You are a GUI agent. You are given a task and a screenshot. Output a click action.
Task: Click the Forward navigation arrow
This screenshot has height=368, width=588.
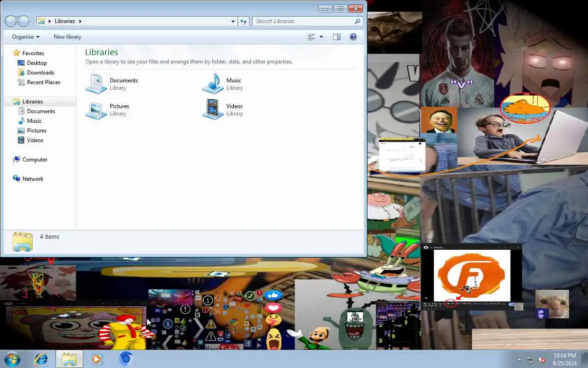(x=23, y=21)
